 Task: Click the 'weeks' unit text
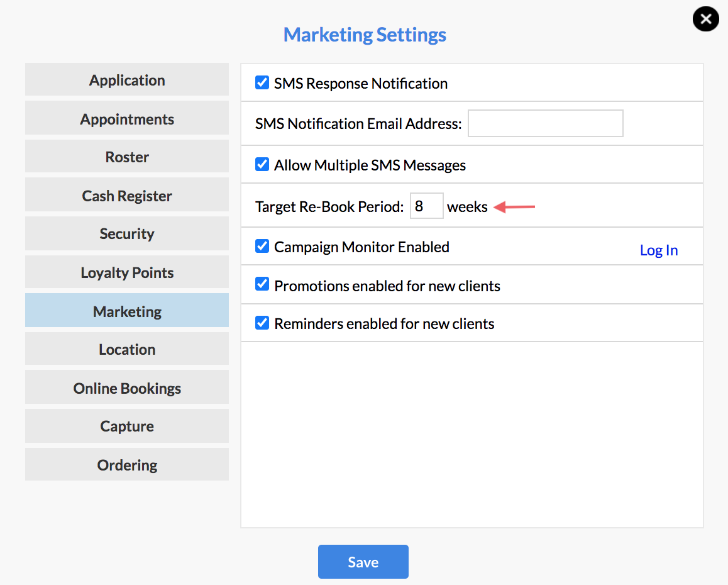(x=467, y=207)
